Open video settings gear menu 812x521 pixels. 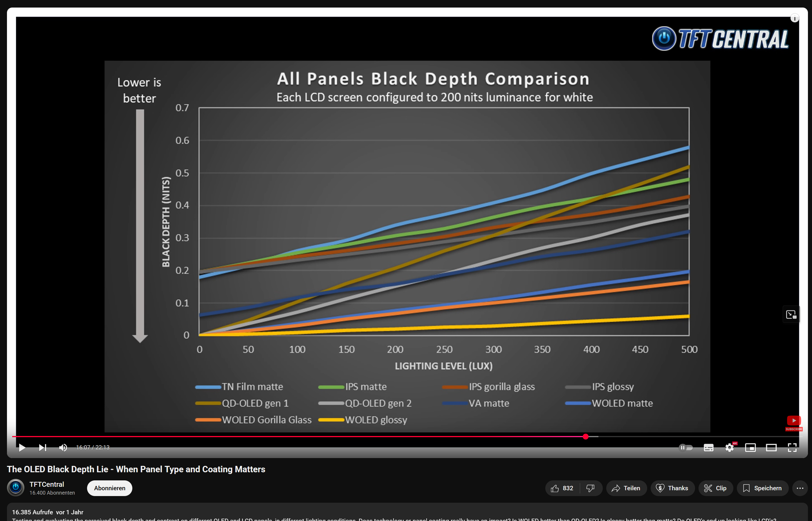(x=729, y=448)
